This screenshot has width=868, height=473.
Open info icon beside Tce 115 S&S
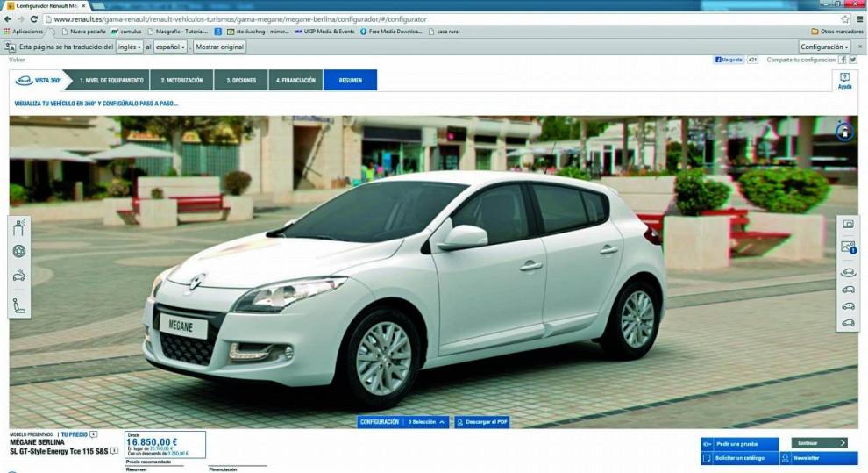coord(114,451)
